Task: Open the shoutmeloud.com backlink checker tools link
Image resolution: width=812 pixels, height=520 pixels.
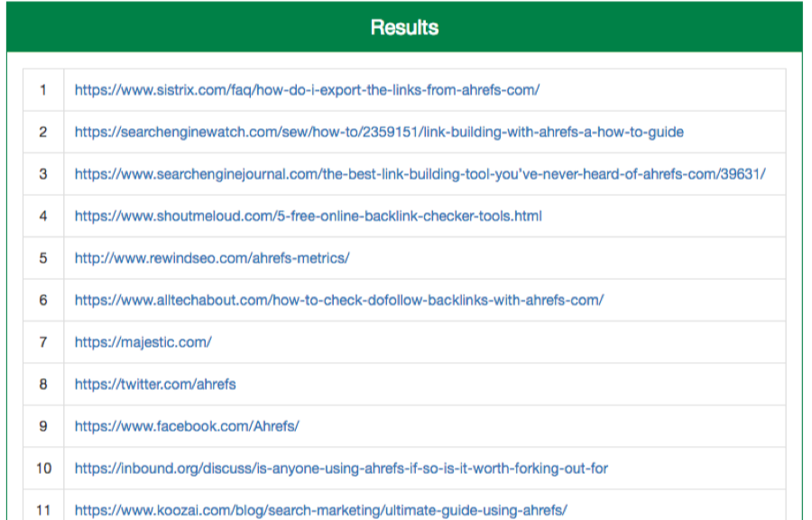Action: tap(309, 216)
